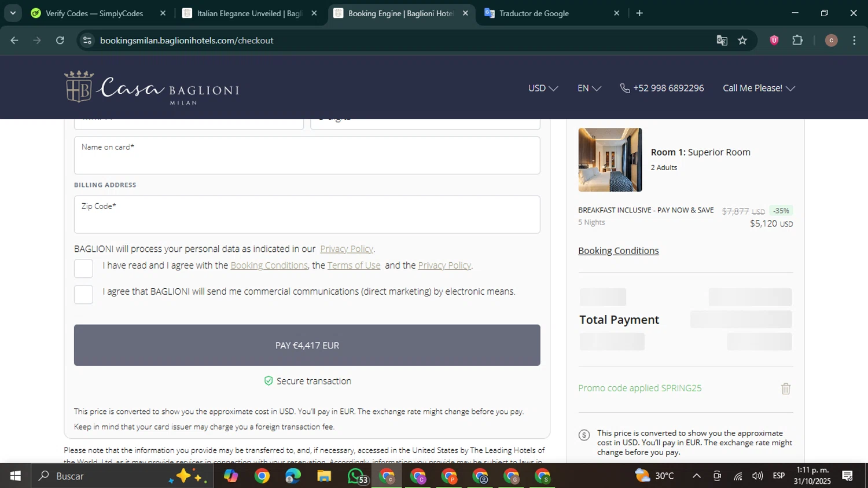868x488 pixels.
Task: Click the Casa Baglioni Milan logo
Action: pyautogui.click(x=152, y=87)
